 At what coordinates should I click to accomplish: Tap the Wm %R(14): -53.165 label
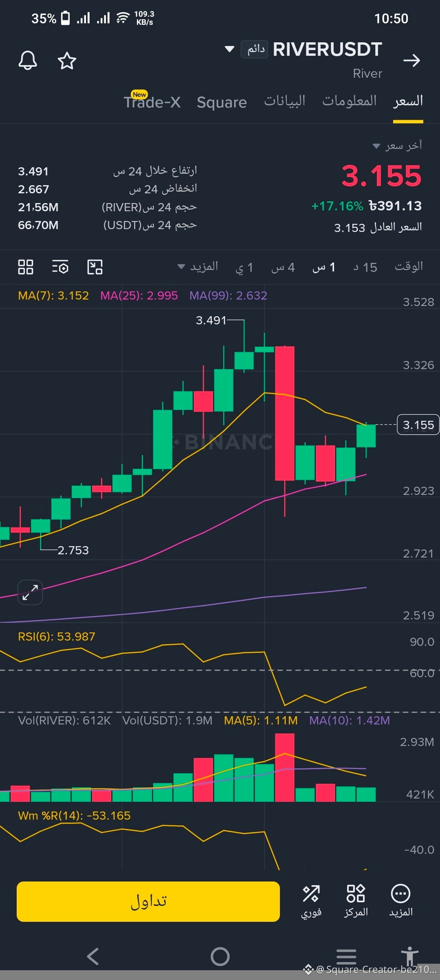pyautogui.click(x=74, y=816)
